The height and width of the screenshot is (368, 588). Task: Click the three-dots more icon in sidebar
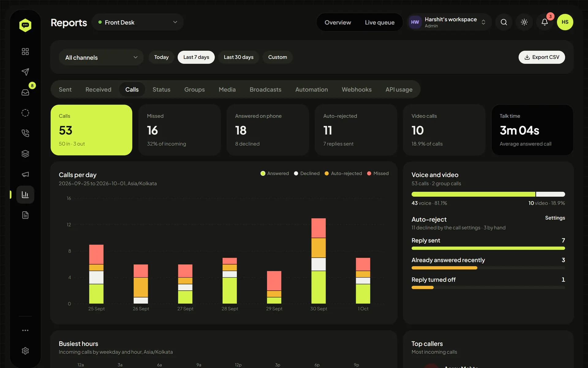[x=25, y=330]
